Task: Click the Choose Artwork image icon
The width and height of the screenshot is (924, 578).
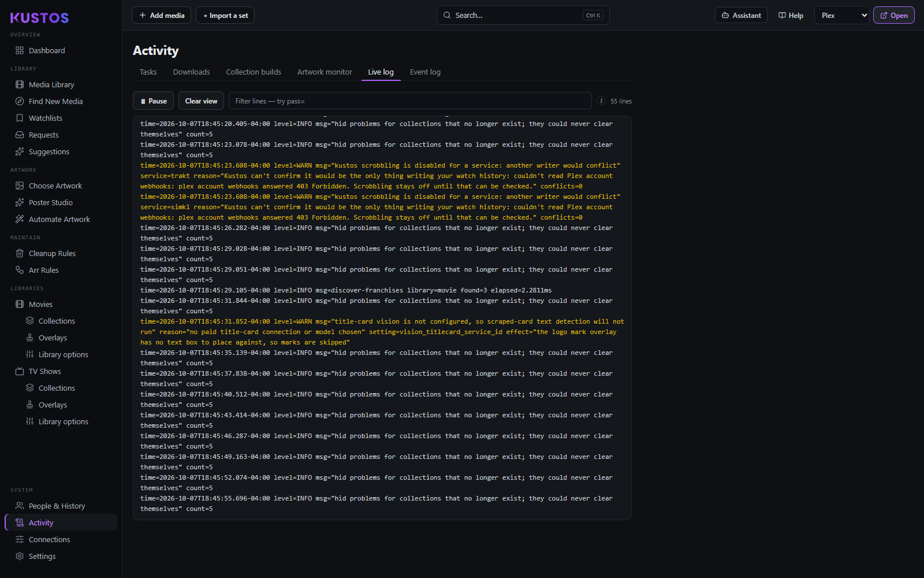Action: pyautogui.click(x=20, y=186)
